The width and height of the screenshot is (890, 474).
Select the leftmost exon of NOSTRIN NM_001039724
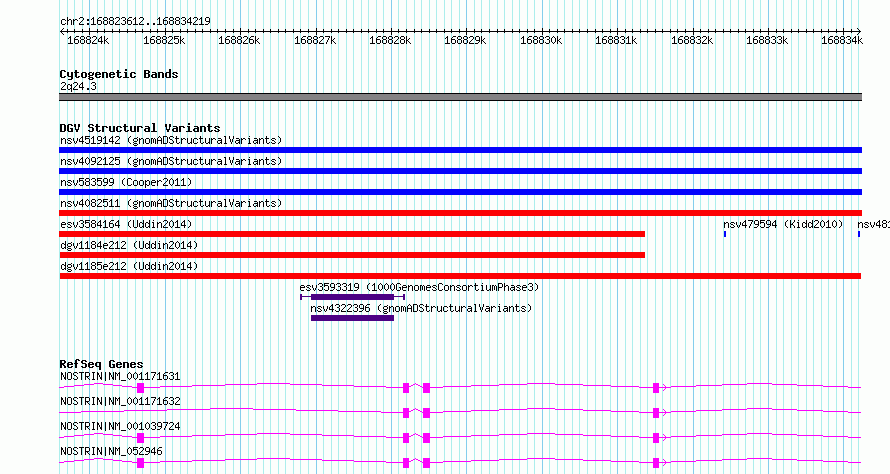[140, 438]
